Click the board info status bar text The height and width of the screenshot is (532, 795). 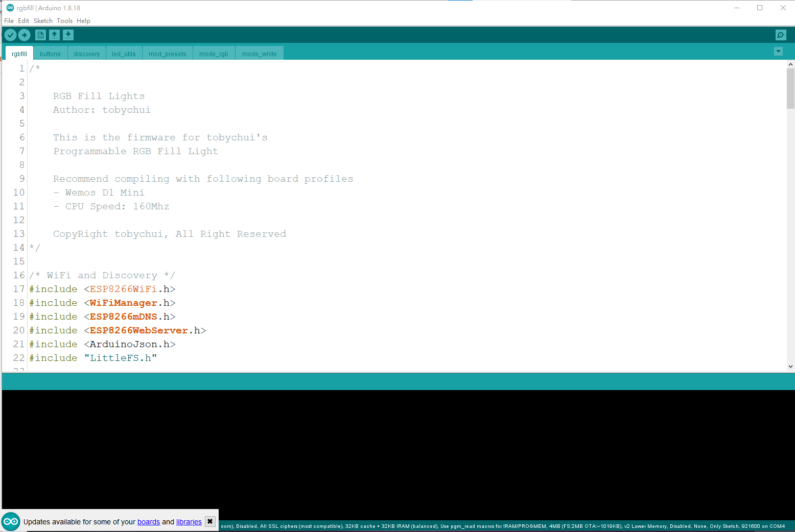point(503,526)
